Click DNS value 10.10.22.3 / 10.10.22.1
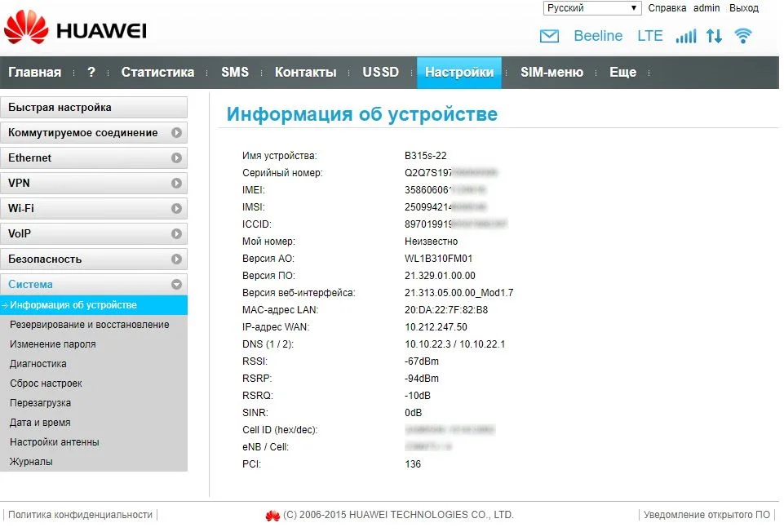 pyautogui.click(x=455, y=344)
